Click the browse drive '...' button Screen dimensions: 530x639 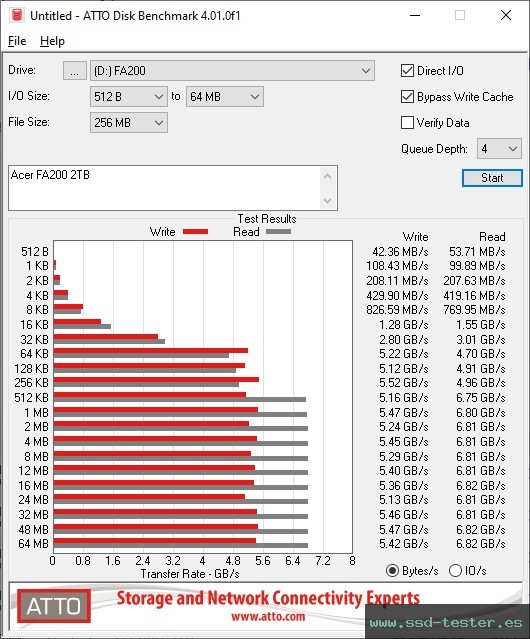pyautogui.click(x=75, y=71)
